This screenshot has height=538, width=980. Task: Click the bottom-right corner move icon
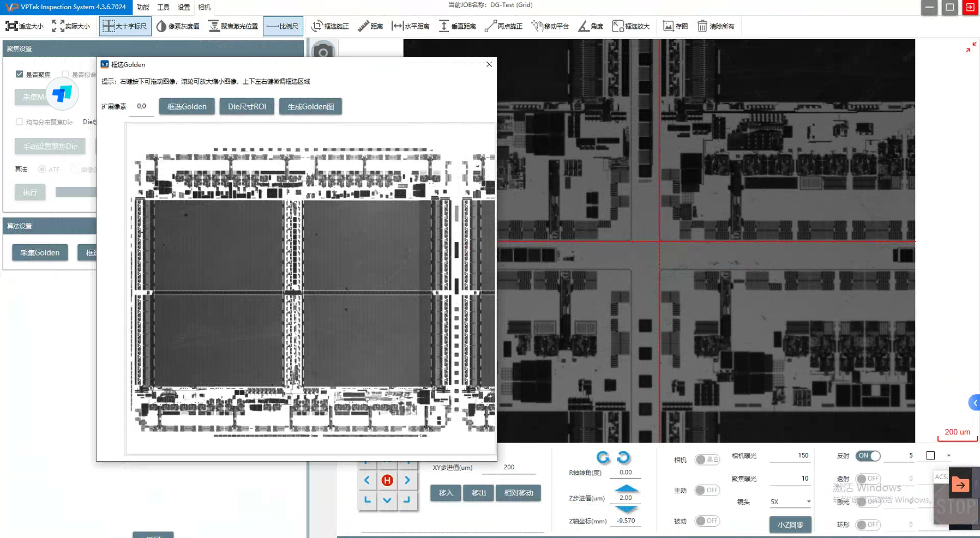pos(407,500)
